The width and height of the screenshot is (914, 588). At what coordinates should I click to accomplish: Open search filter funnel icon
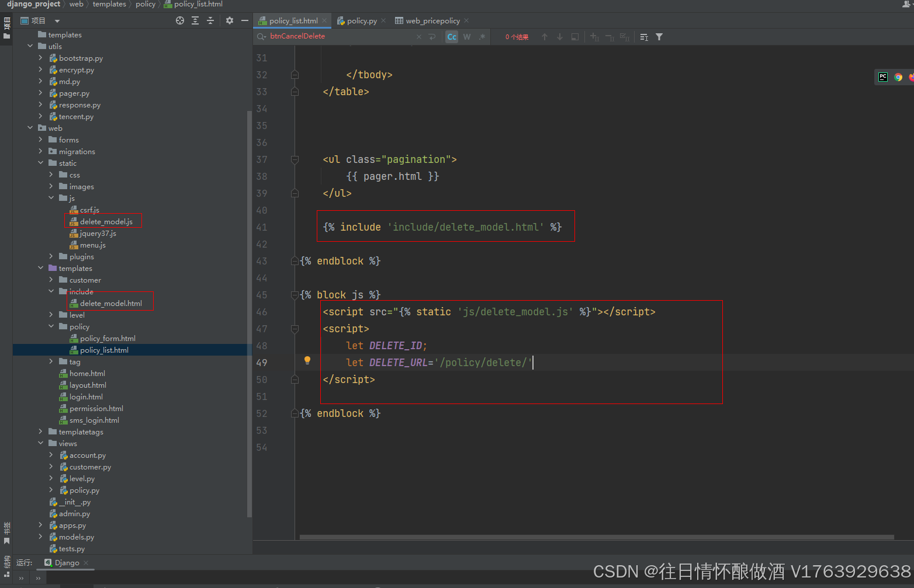(x=659, y=37)
